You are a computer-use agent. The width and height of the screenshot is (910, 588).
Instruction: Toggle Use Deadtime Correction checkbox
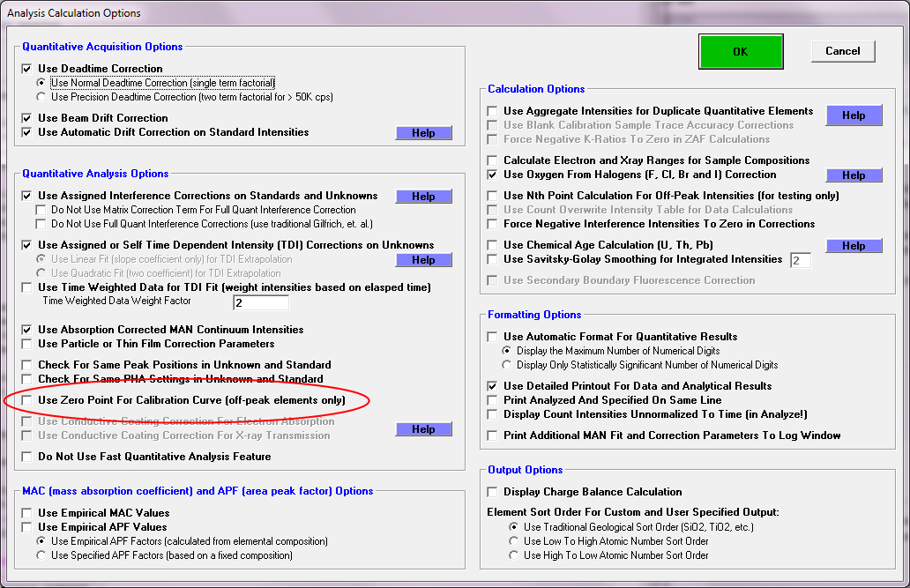click(27, 69)
